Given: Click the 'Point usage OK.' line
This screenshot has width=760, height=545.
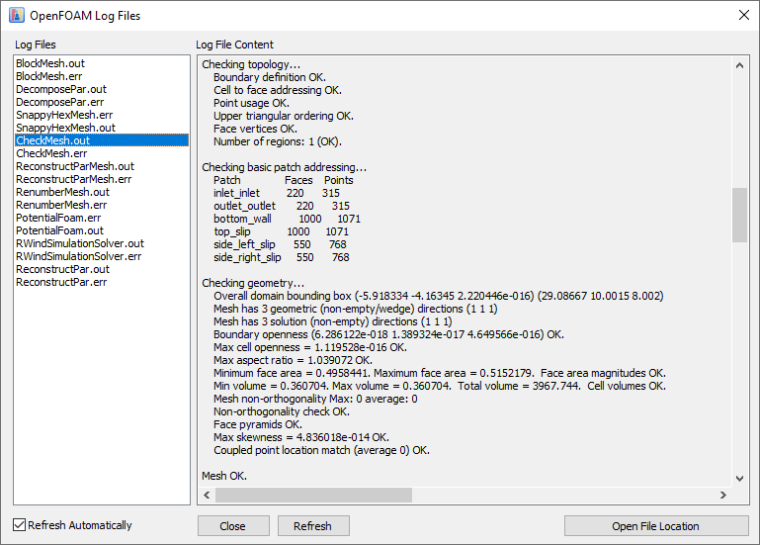Looking at the screenshot, I should click(x=251, y=103).
